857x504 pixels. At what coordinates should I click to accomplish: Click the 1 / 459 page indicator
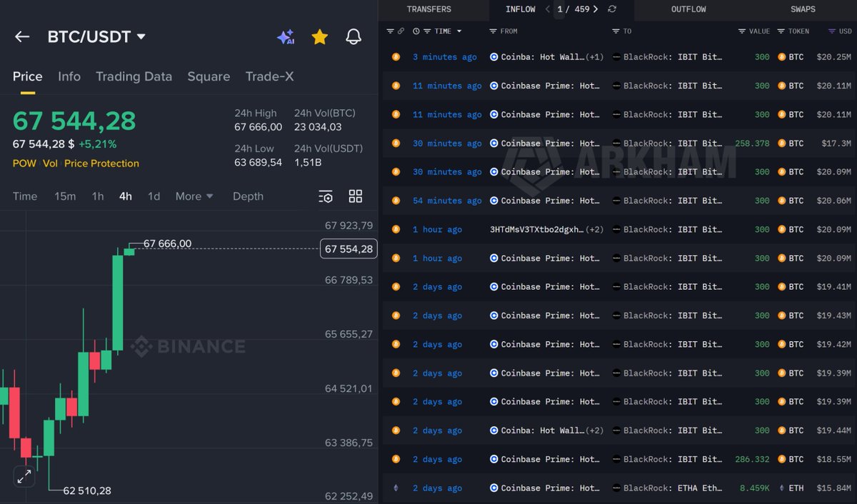[573, 9]
